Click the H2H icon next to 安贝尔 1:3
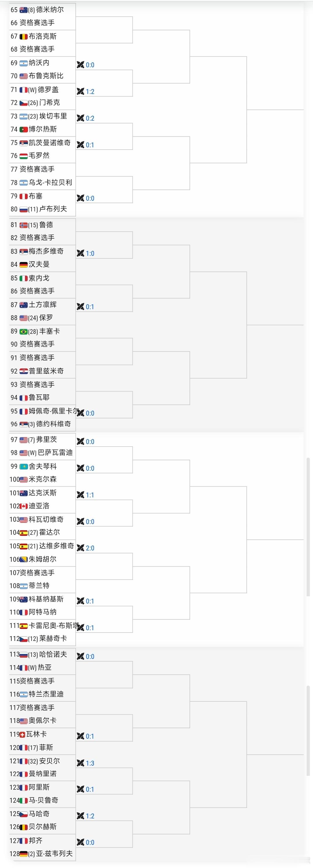 coord(81,763)
